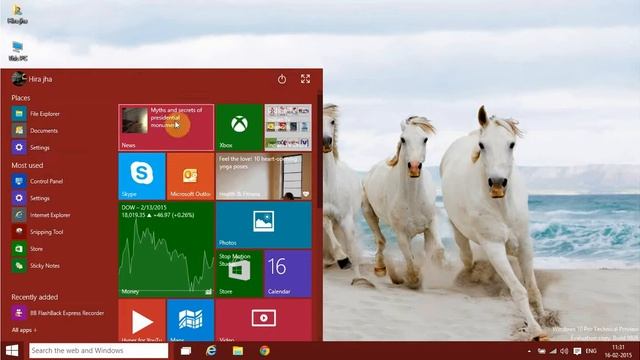
Task: Open the Store tile in the grid
Action: [239, 273]
